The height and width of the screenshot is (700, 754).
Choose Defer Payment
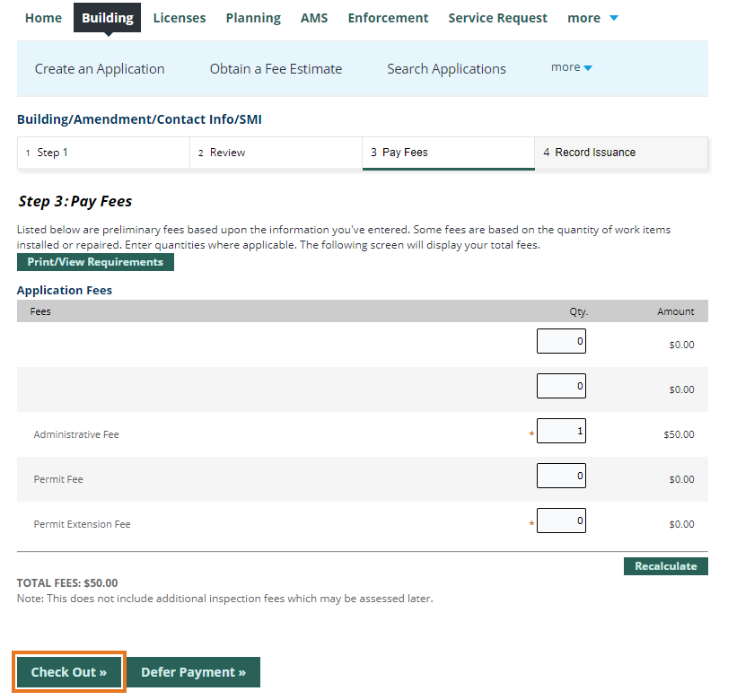pyautogui.click(x=193, y=672)
